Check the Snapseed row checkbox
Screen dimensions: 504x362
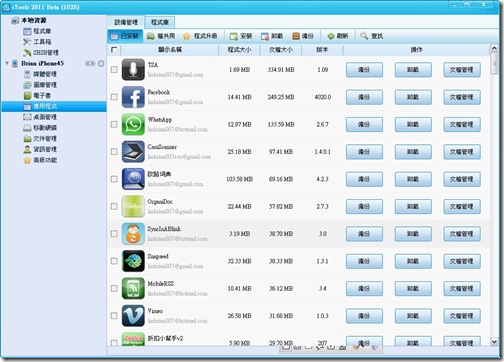coord(114,261)
